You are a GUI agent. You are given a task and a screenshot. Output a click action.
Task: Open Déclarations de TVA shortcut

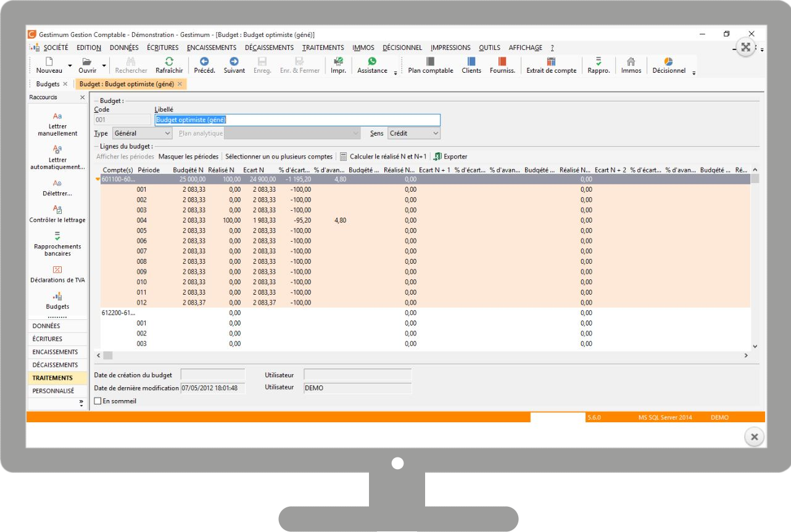click(x=57, y=270)
